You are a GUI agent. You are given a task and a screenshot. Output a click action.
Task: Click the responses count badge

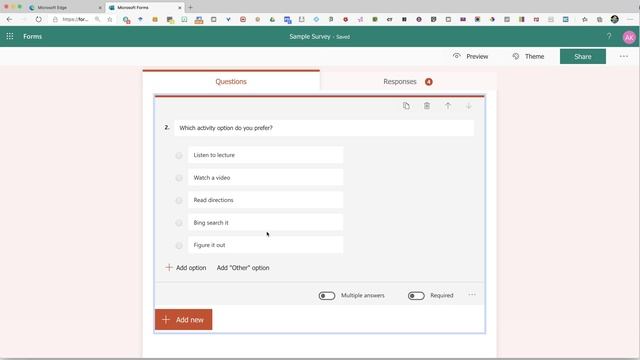(429, 82)
